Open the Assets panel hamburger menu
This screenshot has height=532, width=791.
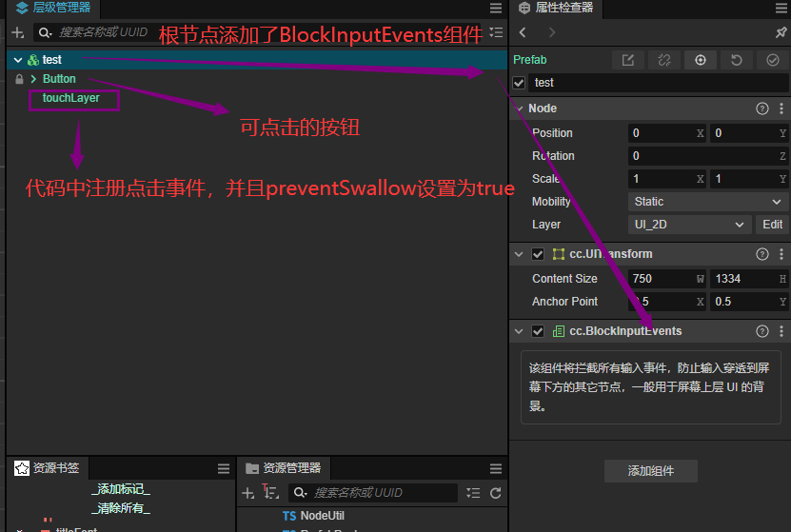point(496,468)
